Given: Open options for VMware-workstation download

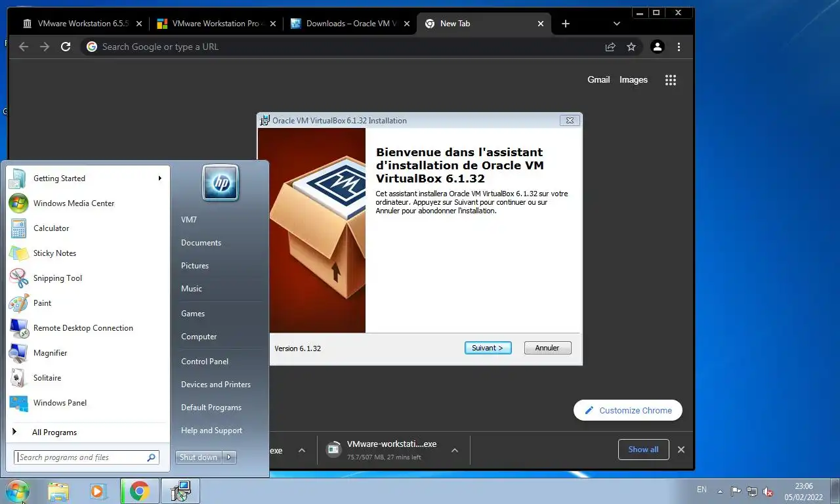Looking at the screenshot, I should tap(454, 450).
